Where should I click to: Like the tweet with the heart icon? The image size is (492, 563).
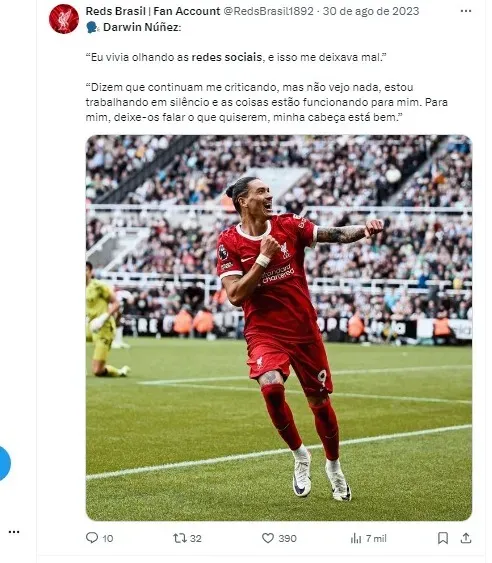tap(268, 538)
